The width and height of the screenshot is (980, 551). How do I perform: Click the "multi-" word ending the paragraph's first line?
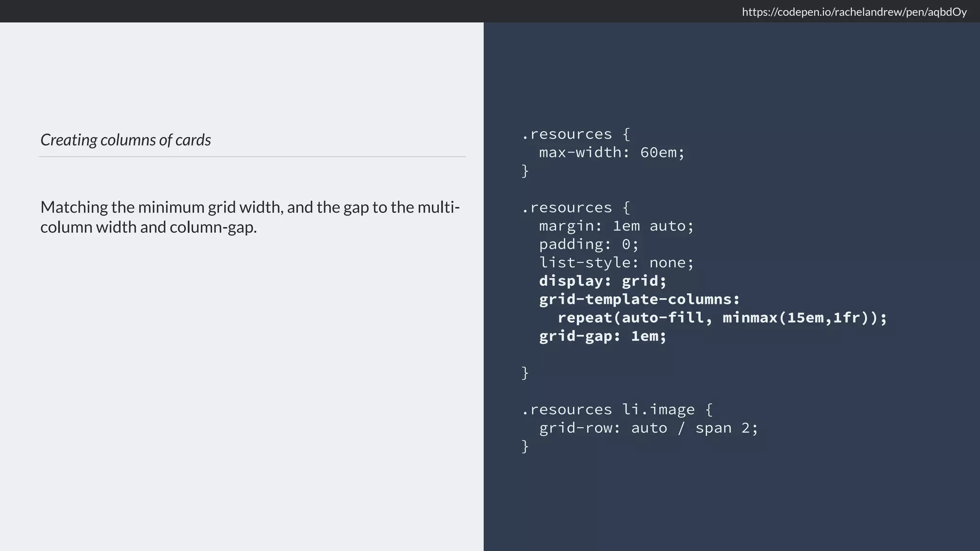click(438, 207)
